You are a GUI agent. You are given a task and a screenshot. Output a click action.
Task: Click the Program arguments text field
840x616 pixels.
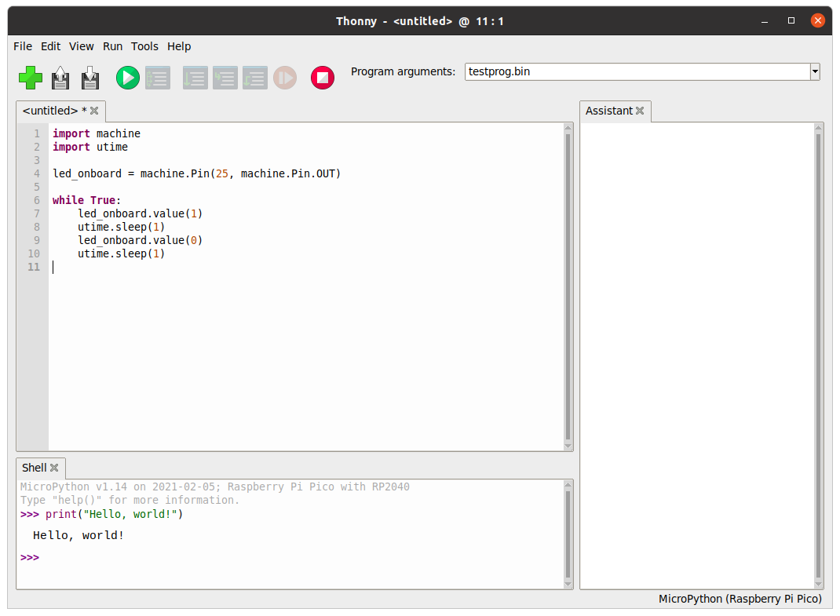pos(636,72)
